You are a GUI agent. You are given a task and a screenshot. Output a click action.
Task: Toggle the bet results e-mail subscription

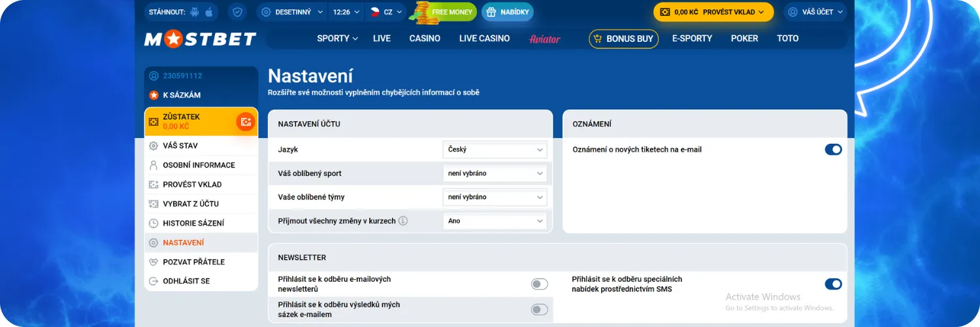tap(539, 309)
